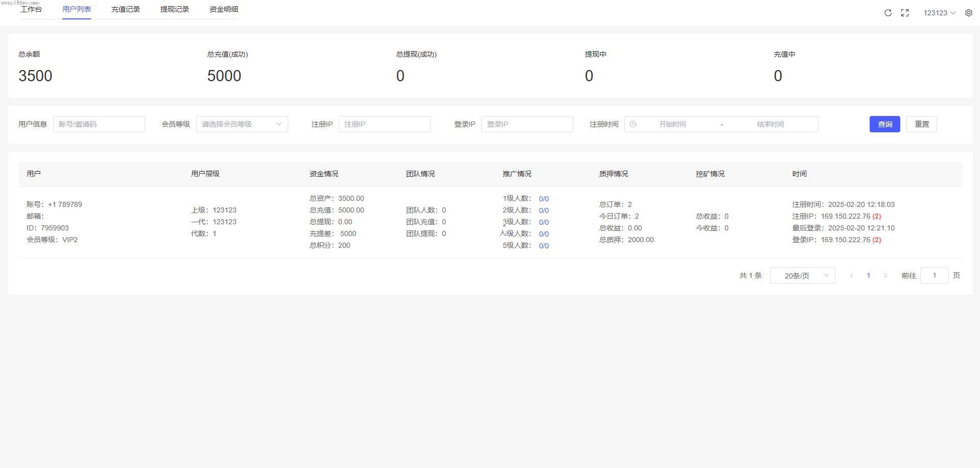Open the 123123 account dropdown
The width and height of the screenshot is (980, 468).
coord(939,13)
